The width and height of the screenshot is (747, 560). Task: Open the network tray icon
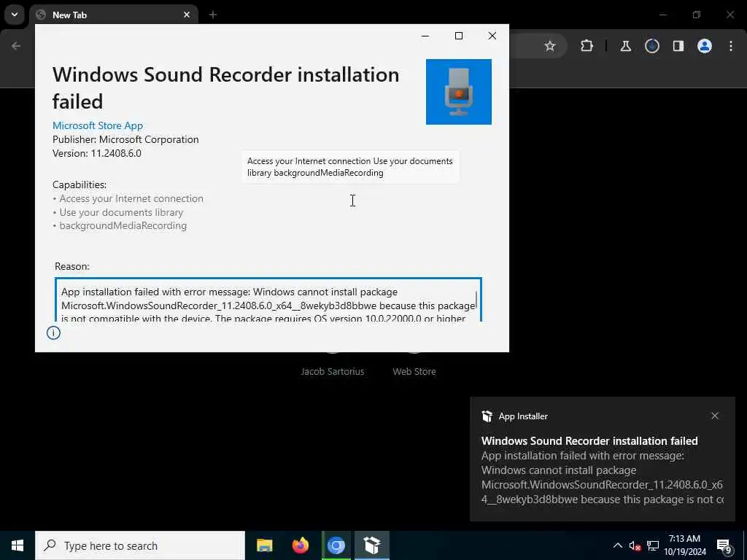click(x=653, y=545)
